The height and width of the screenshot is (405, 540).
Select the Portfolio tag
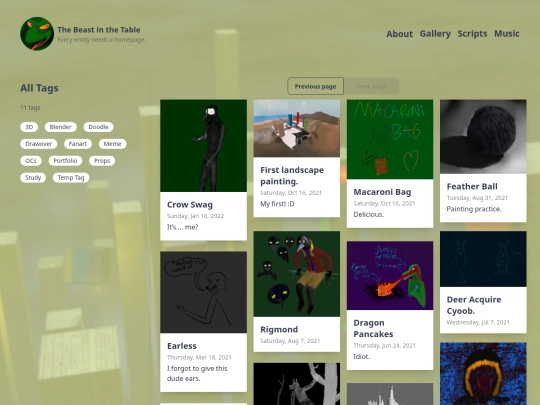(x=65, y=161)
